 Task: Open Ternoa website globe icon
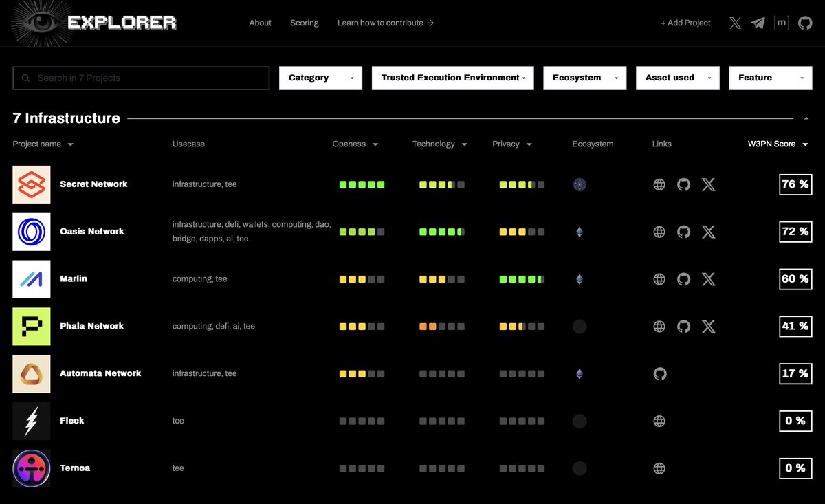(659, 469)
